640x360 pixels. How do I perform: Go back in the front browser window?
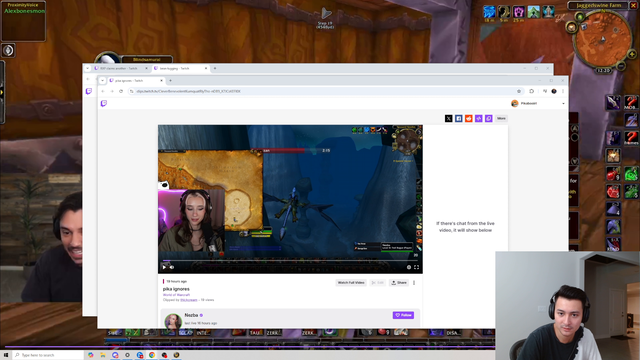(x=103, y=91)
